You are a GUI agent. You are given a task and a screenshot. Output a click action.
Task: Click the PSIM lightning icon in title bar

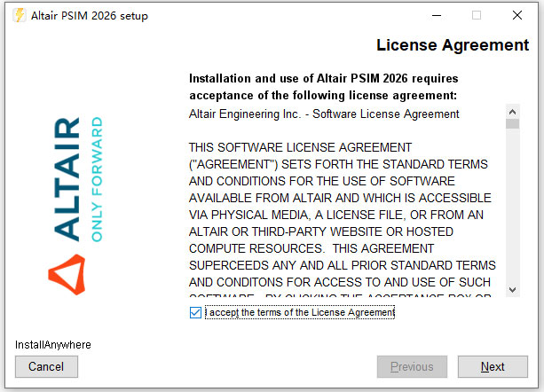[17, 16]
